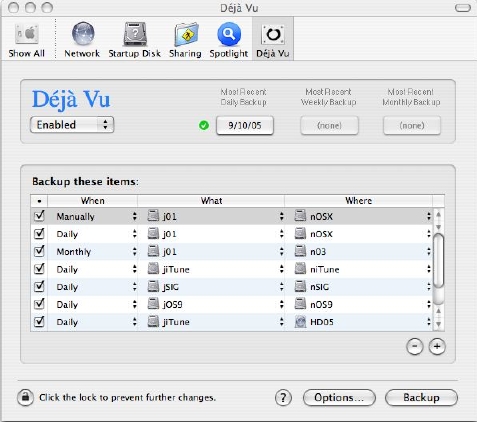Click the jSIG source disk icon

(153, 286)
